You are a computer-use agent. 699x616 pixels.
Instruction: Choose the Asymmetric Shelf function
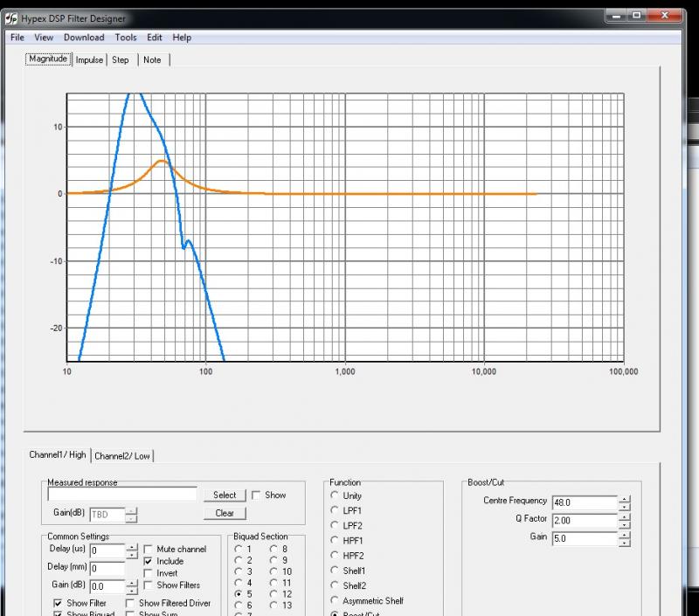[335, 600]
